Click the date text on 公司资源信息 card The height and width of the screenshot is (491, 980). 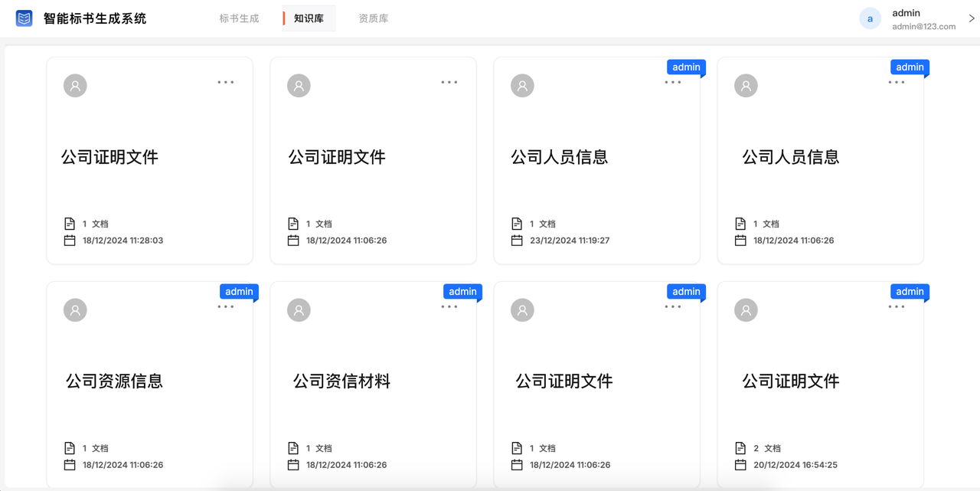[123, 465]
